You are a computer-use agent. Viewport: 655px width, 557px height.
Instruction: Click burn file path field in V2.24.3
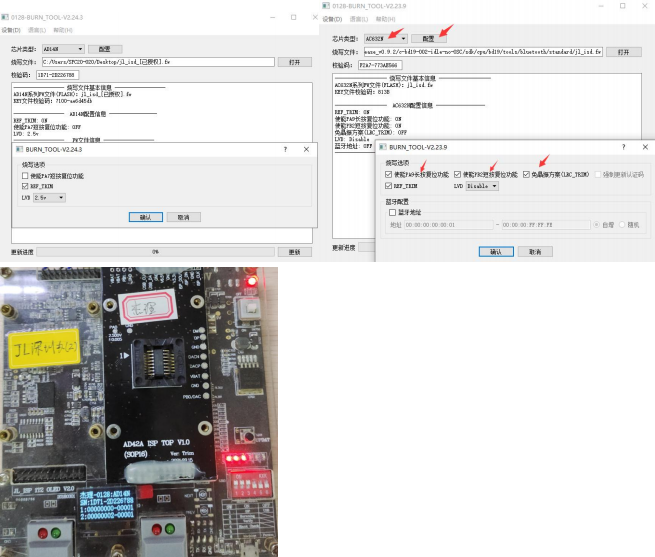pyautogui.click(x=158, y=62)
